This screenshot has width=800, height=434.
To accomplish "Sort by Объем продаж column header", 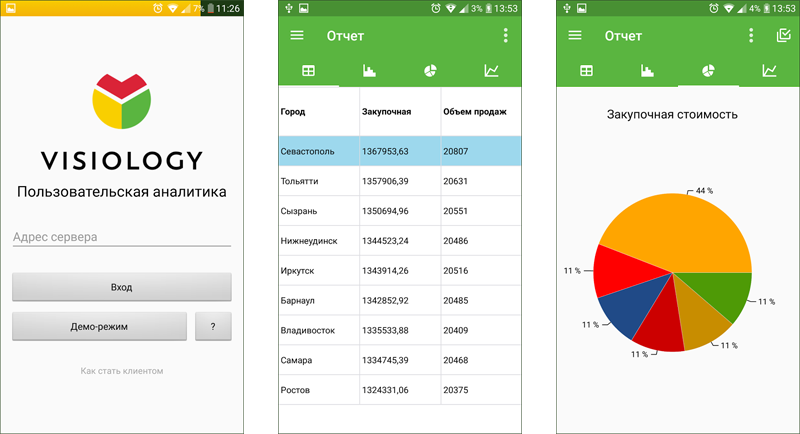I will coord(481,112).
